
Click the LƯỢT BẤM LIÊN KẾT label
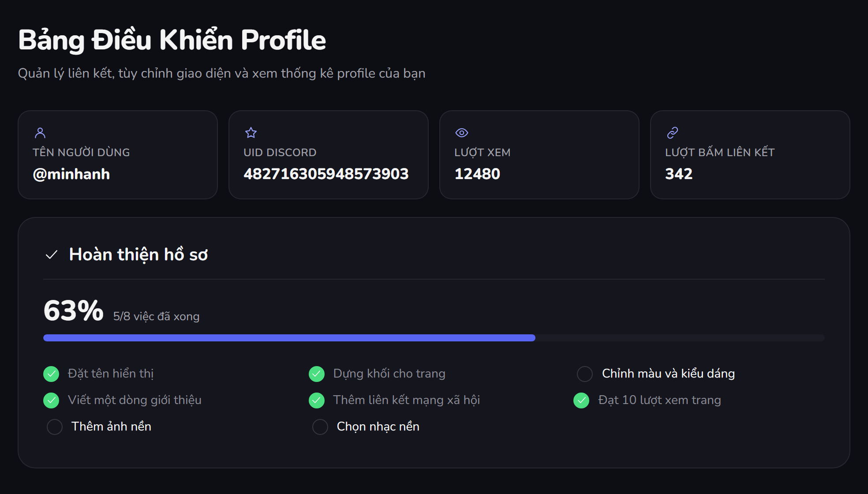point(720,152)
